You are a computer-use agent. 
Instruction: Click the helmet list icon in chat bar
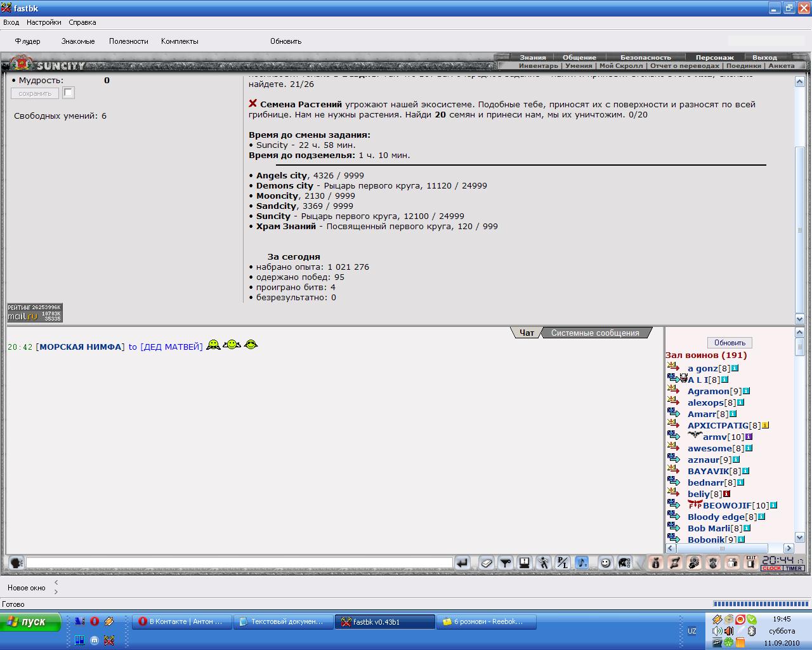(x=625, y=562)
